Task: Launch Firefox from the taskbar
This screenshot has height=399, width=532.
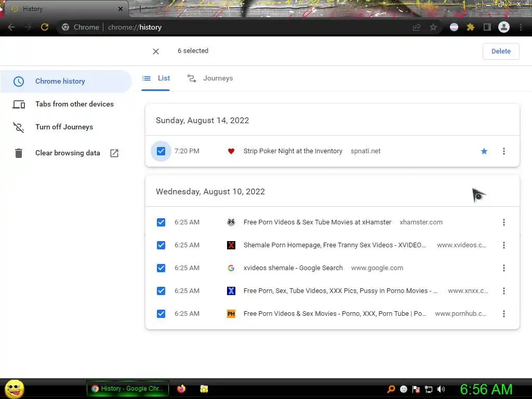Action: tap(181, 389)
